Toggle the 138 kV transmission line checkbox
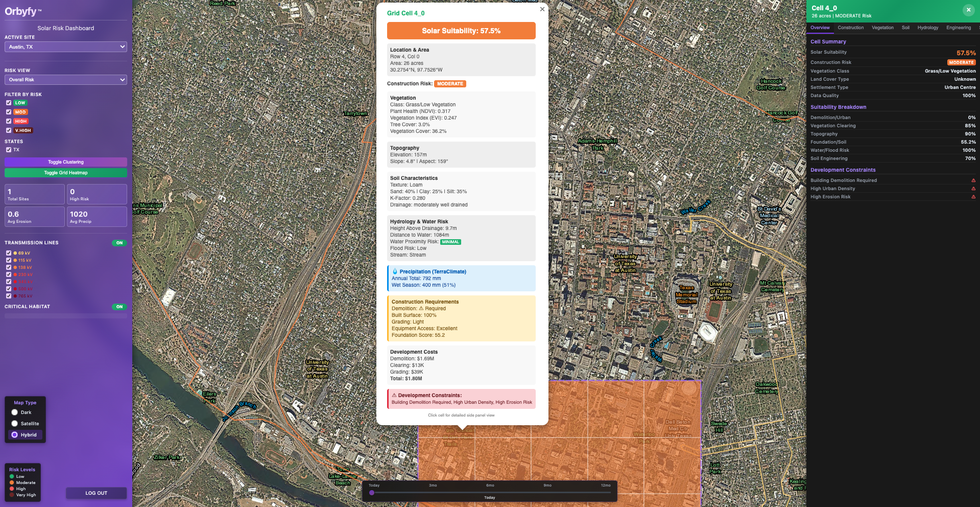The height and width of the screenshot is (507, 980). coord(9,267)
